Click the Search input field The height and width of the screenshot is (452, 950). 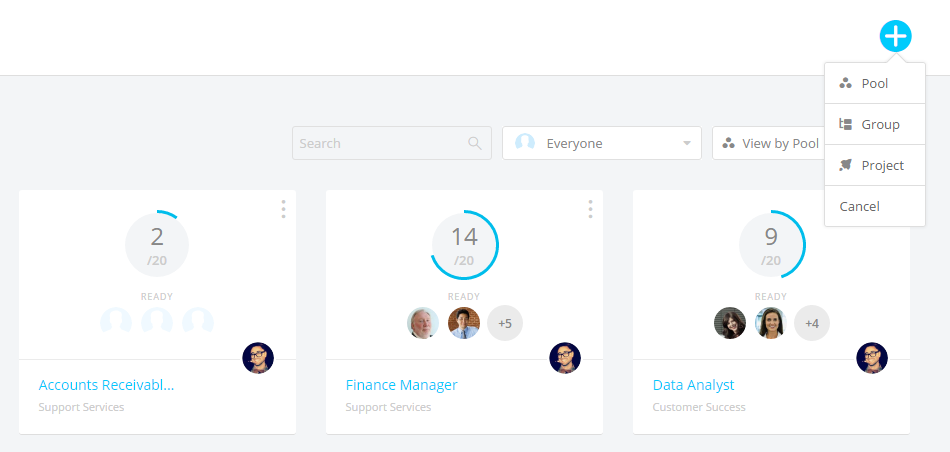[x=380, y=143]
